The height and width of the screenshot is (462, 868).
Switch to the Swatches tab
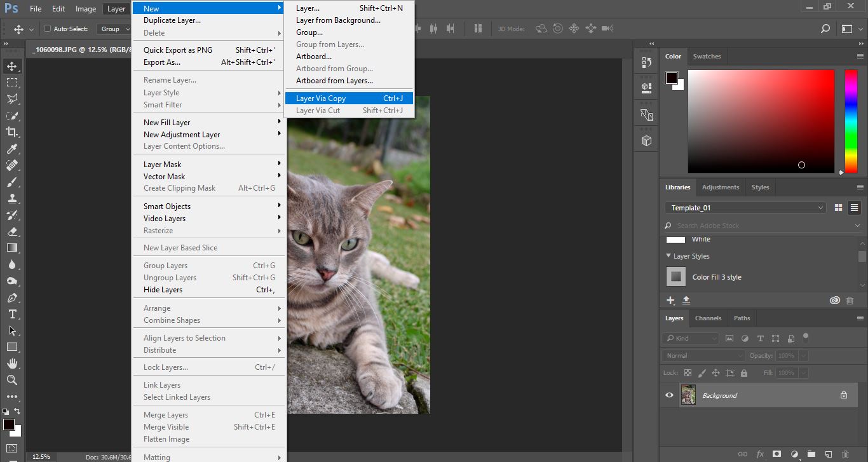pos(707,56)
